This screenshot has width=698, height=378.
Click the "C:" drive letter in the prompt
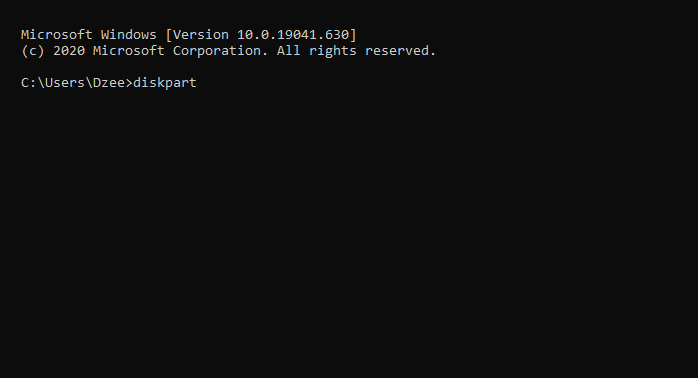[29, 83]
